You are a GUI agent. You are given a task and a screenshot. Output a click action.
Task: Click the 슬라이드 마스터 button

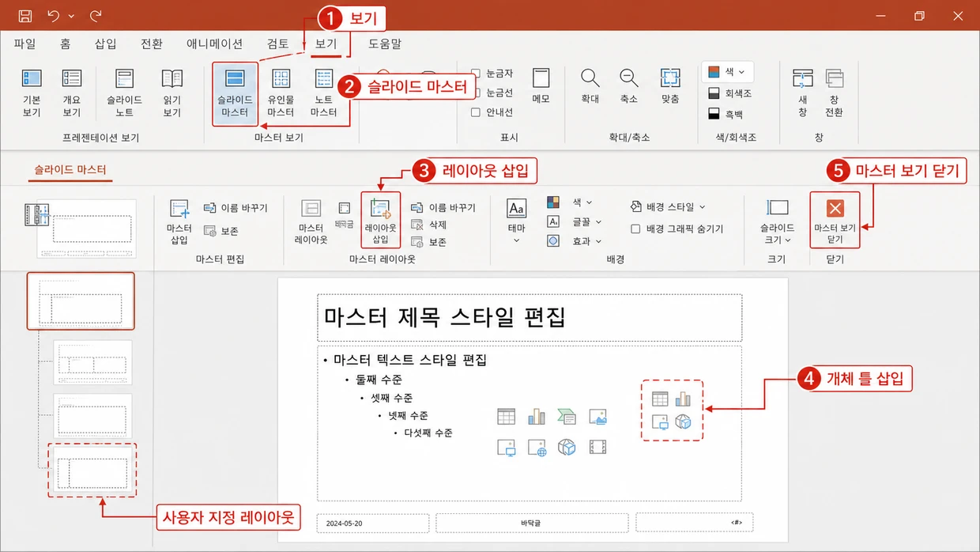pyautogui.click(x=235, y=94)
